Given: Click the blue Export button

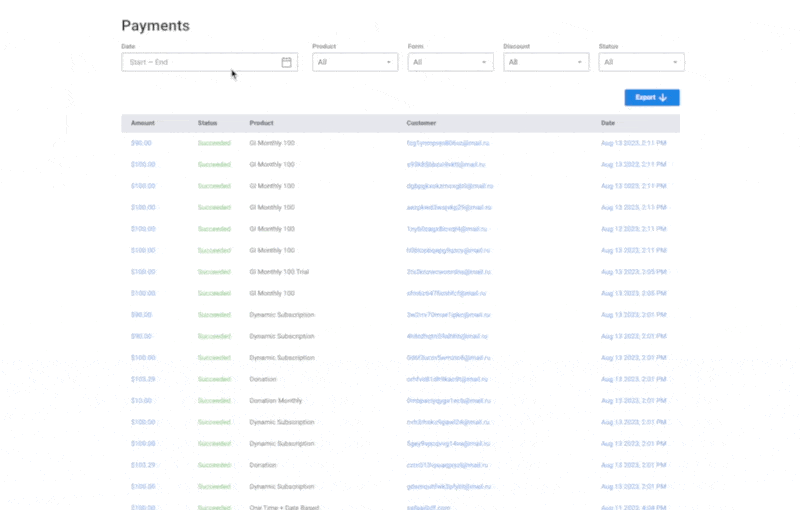Looking at the screenshot, I should click(x=652, y=97).
